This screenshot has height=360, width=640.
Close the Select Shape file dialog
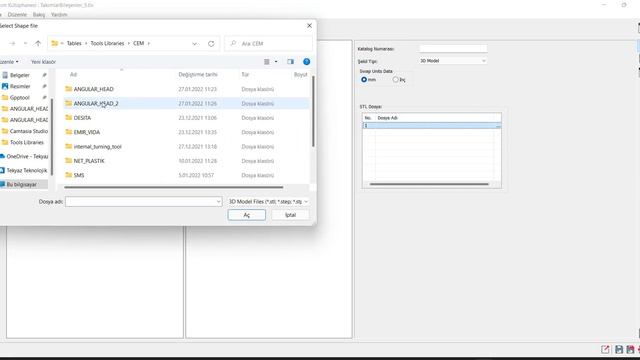point(309,25)
